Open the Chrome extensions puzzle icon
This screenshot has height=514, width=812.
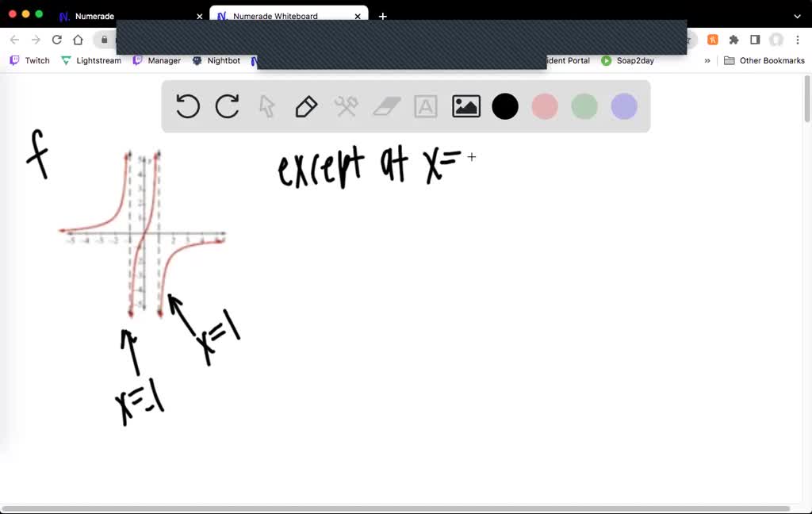pyautogui.click(x=733, y=39)
